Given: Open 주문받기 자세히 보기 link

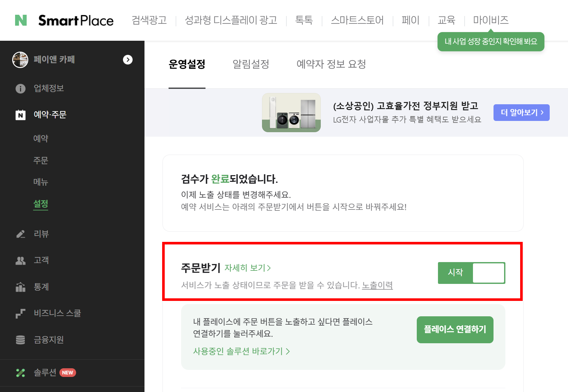Looking at the screenshot, I should coord(248,268).
